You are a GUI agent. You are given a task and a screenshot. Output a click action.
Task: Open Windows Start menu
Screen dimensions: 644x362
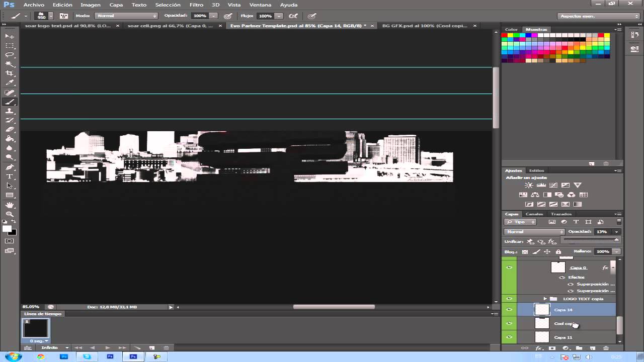13,356
